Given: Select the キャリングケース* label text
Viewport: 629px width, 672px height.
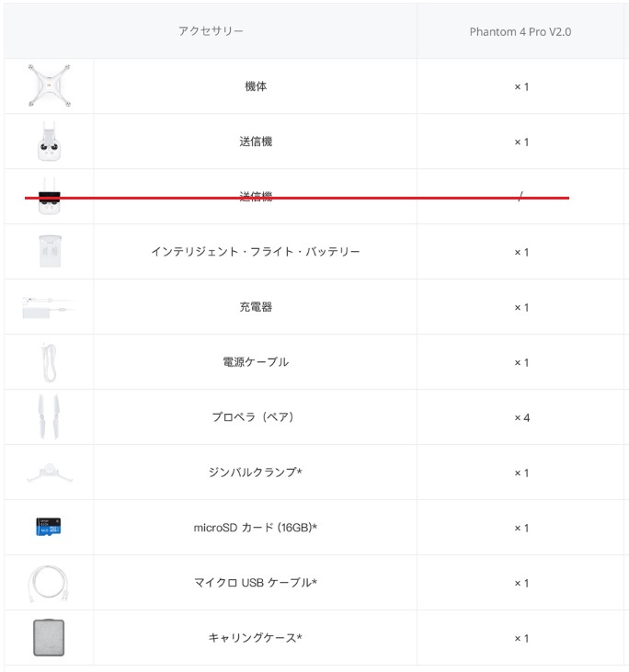Looking at the screenshot, I should pos(256,638).
